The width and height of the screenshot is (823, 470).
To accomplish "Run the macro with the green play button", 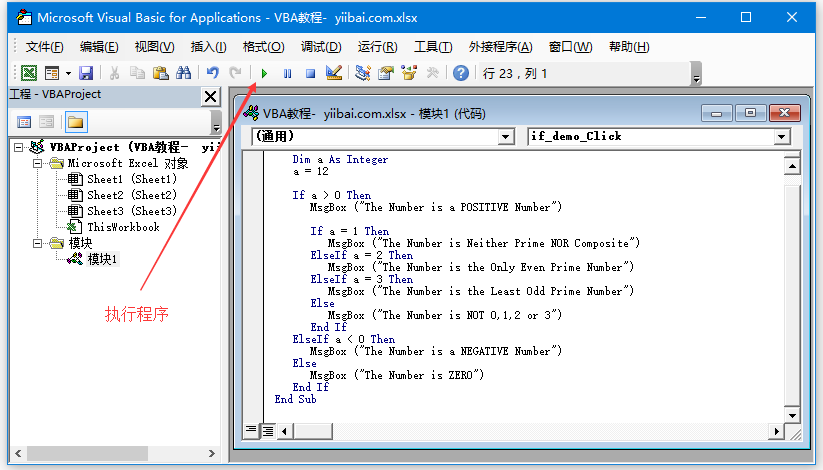I will pos(264,74).
